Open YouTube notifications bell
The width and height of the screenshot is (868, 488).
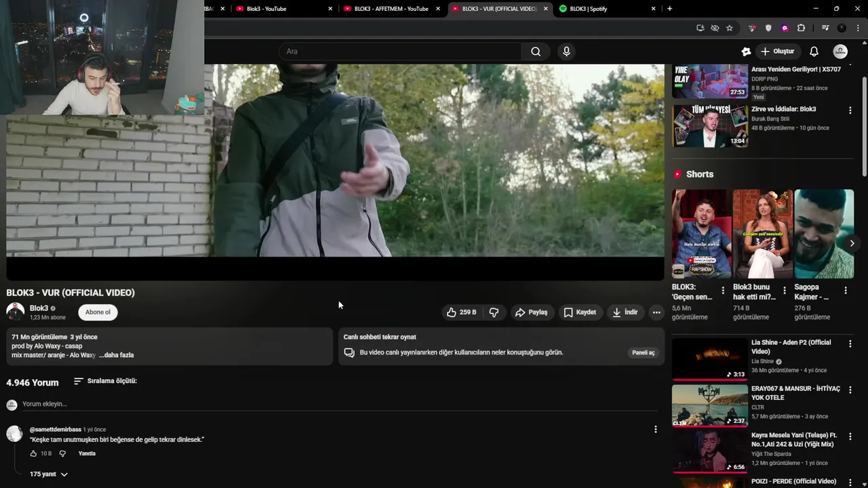814,52
